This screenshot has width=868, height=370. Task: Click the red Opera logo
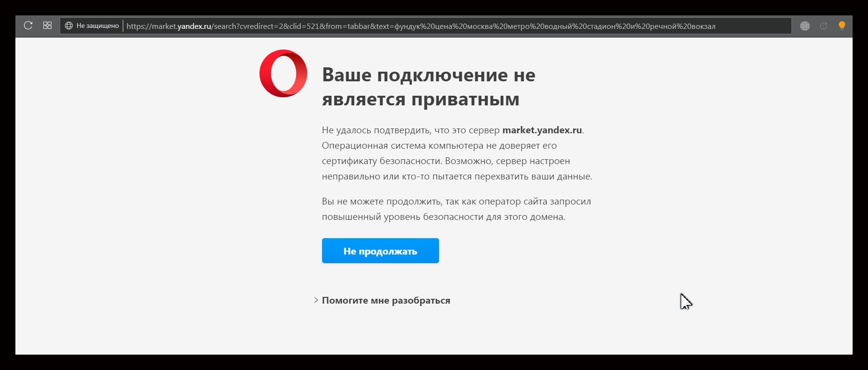[283, 74]
